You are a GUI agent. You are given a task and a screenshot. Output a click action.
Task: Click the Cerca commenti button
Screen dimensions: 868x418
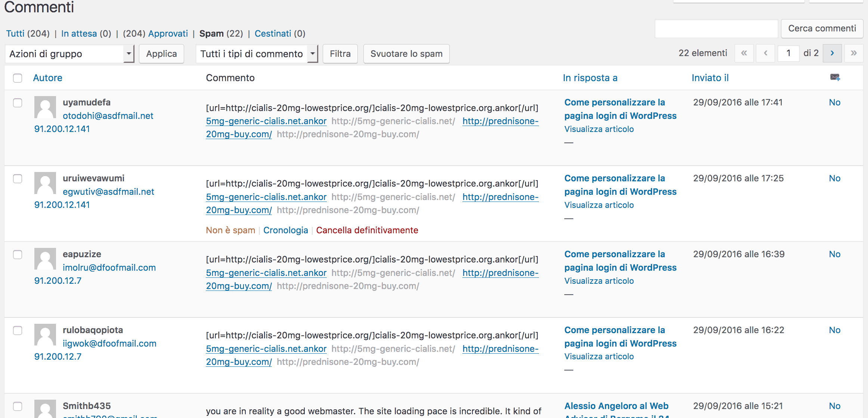[x=822, y=28]
